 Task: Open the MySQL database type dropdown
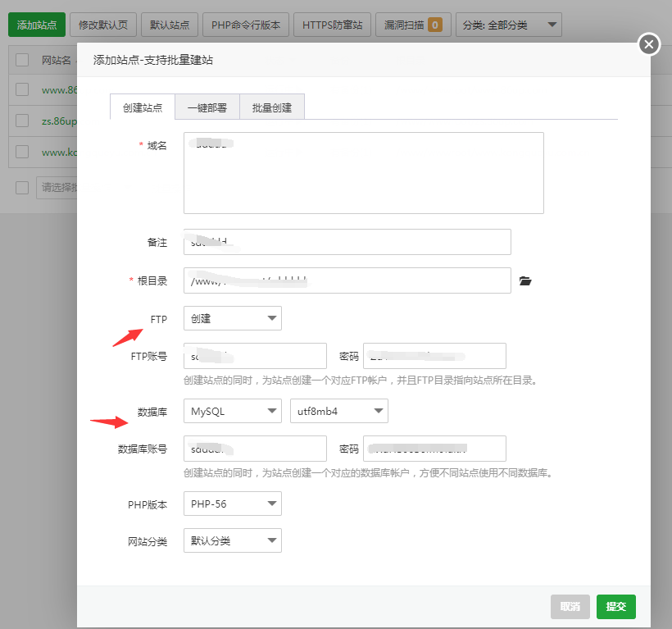[x=233, y=411]
